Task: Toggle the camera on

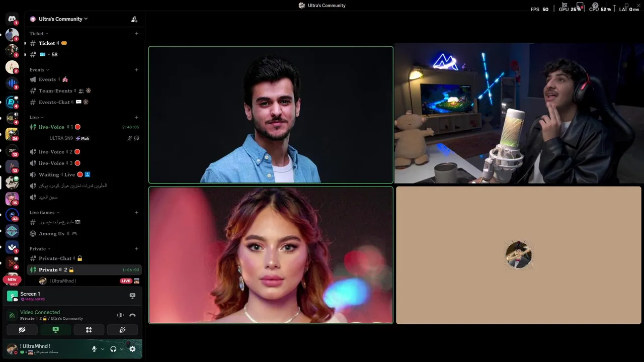Action: 22,330
